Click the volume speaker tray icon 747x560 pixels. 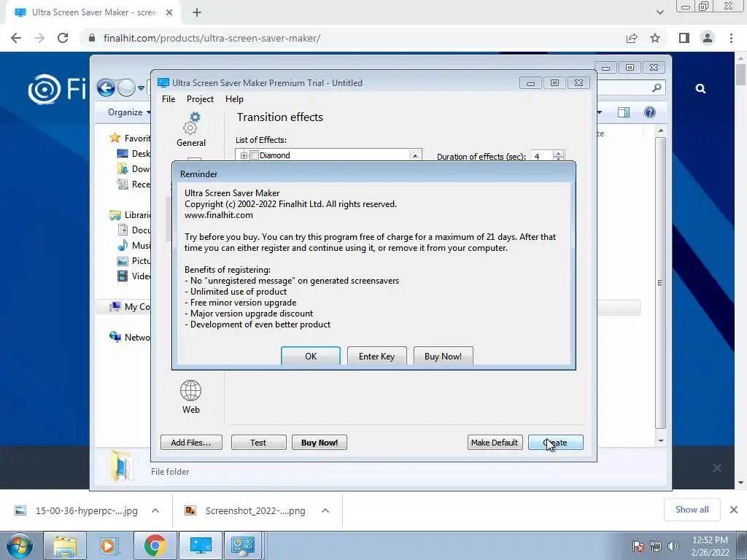(673, 546)
